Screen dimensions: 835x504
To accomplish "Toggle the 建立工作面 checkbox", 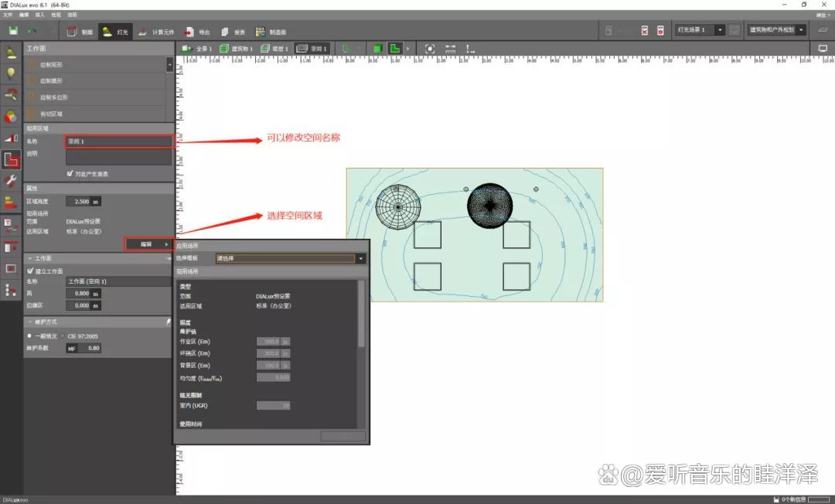I will pos(30,271).
